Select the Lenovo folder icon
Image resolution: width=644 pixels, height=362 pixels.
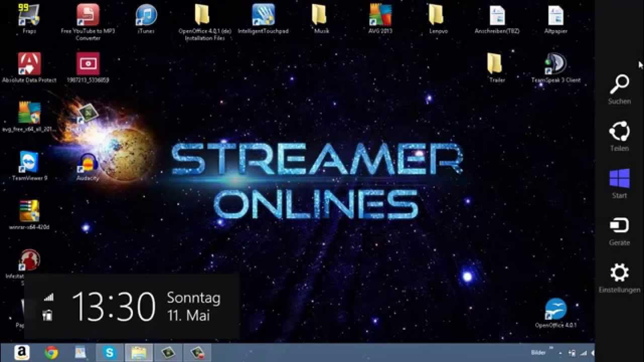tap(438, 18)
